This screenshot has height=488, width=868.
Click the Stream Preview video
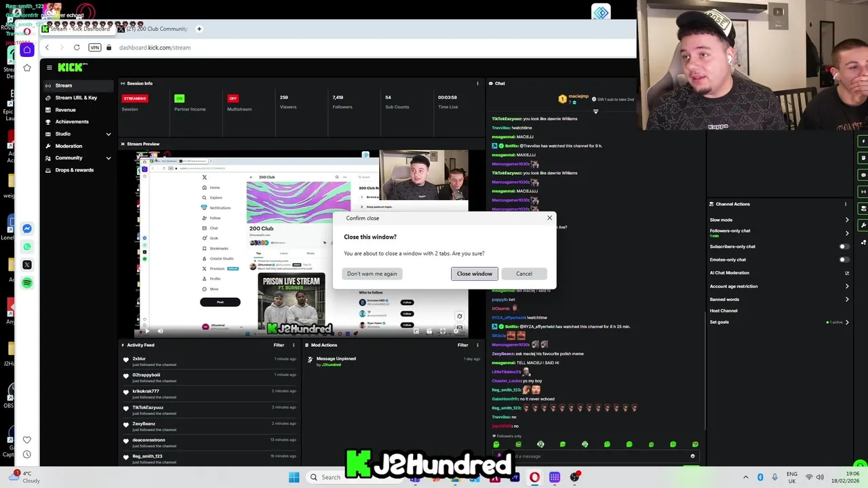tap(302, 243)
